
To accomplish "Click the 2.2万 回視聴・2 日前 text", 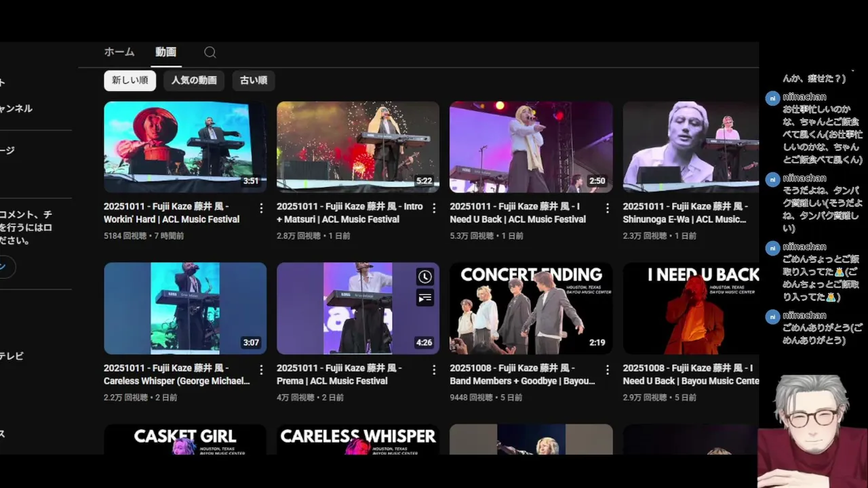I will point(140,398).
